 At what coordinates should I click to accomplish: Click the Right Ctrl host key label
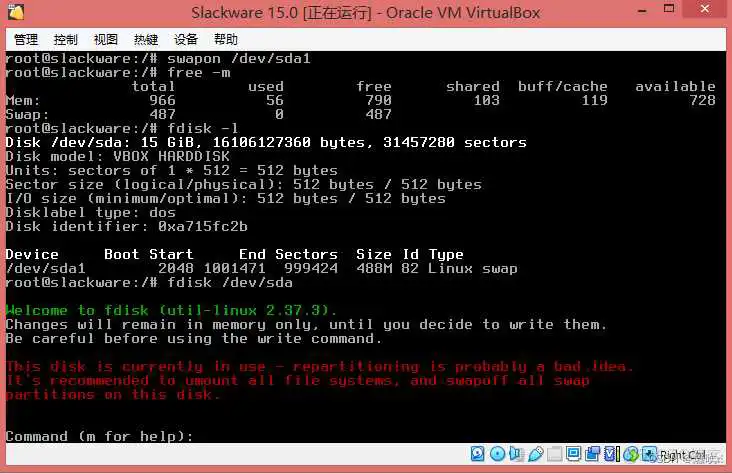pos(683,454)
